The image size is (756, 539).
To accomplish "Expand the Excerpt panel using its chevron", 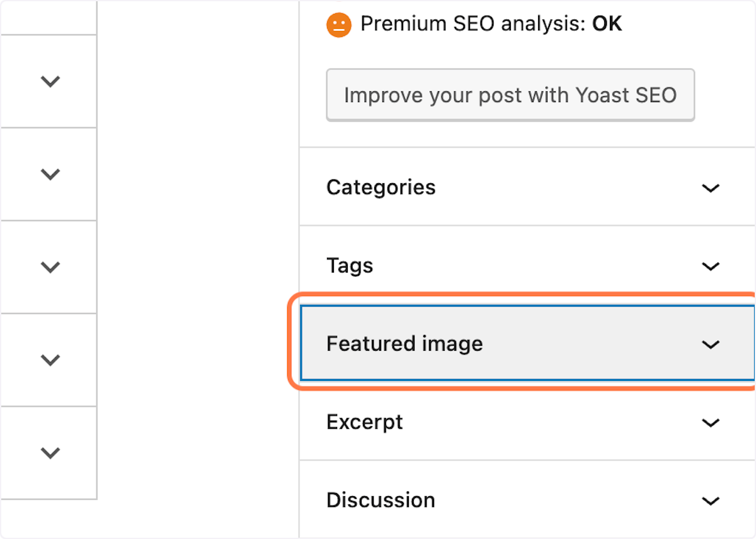I will (x=711, y=423).
